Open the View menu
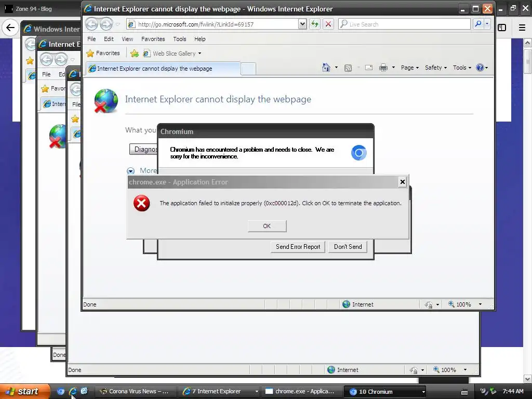532x399 pixels. [128, 39]
